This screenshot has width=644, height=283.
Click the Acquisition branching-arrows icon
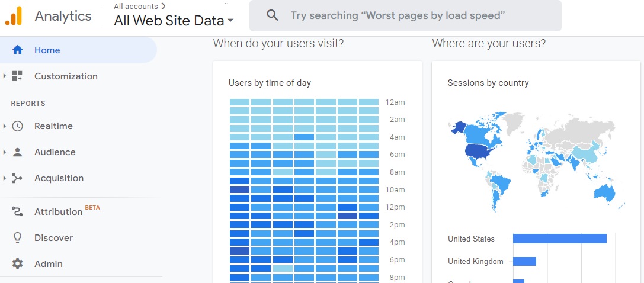(18, 178)
